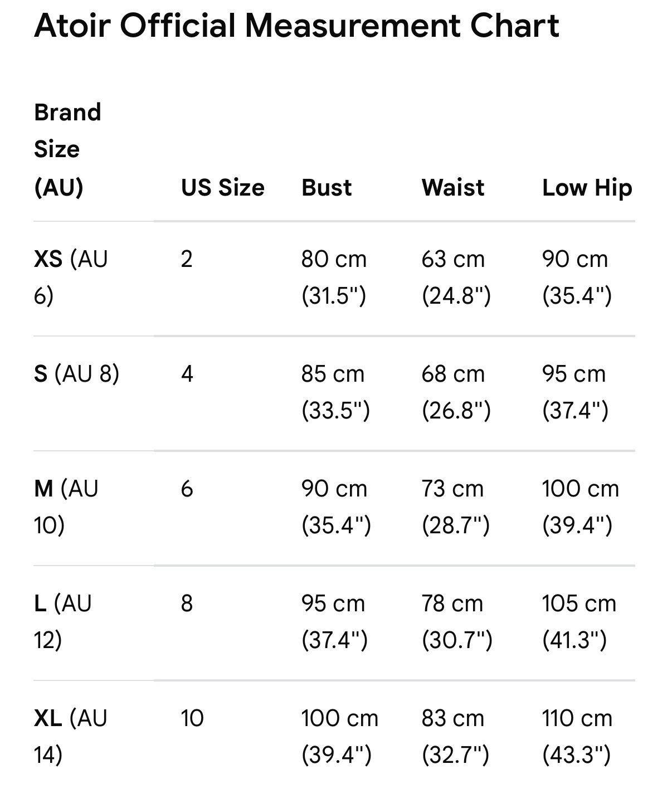Select the L (AU 12) row label

coord(63,621)
